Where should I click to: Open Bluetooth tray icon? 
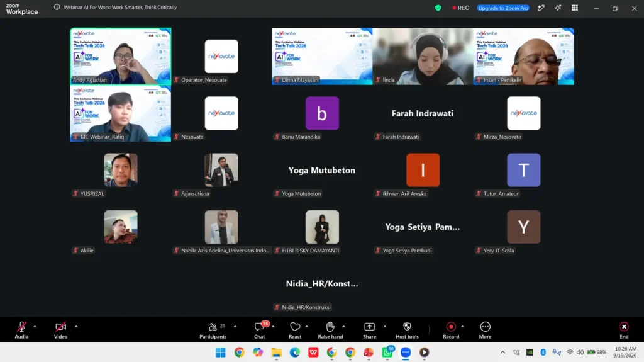[x=543, y=352]
